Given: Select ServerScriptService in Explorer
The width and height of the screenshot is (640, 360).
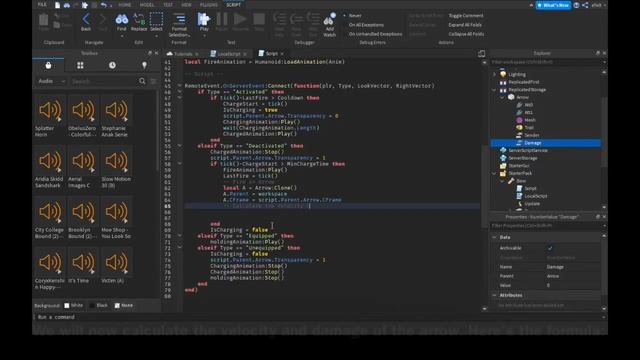Looking at the screenshot, I should pyautogui.click(x=524, y=150).
